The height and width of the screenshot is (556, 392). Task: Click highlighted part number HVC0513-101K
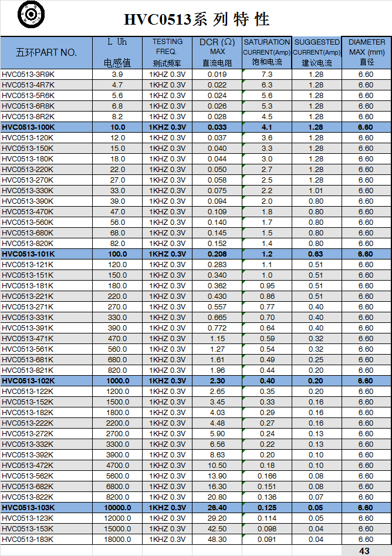28,254
